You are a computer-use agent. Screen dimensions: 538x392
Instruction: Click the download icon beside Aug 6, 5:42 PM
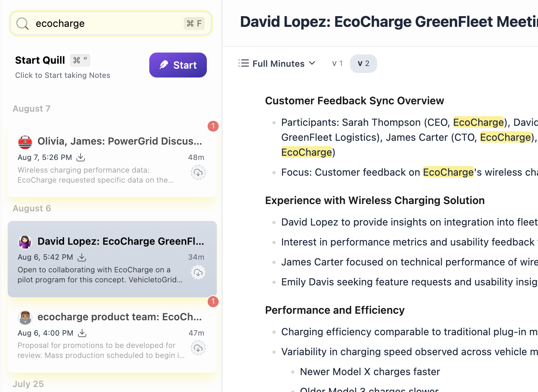tap(82, 257)
